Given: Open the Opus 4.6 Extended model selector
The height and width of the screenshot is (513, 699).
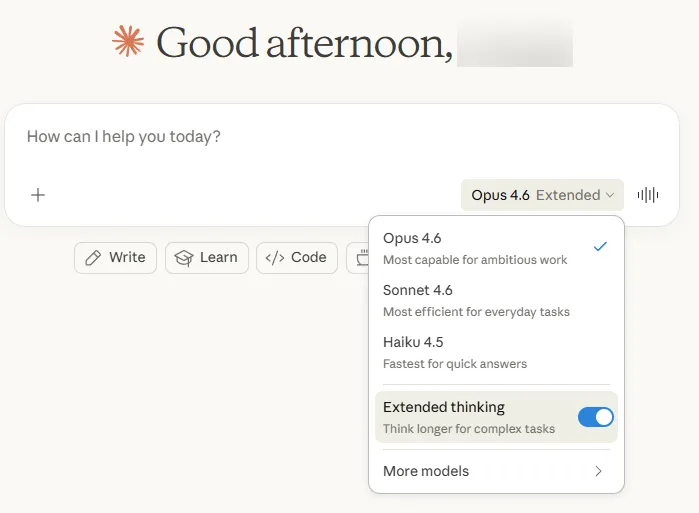Looking at the screenshot, I should coord(541,195).
